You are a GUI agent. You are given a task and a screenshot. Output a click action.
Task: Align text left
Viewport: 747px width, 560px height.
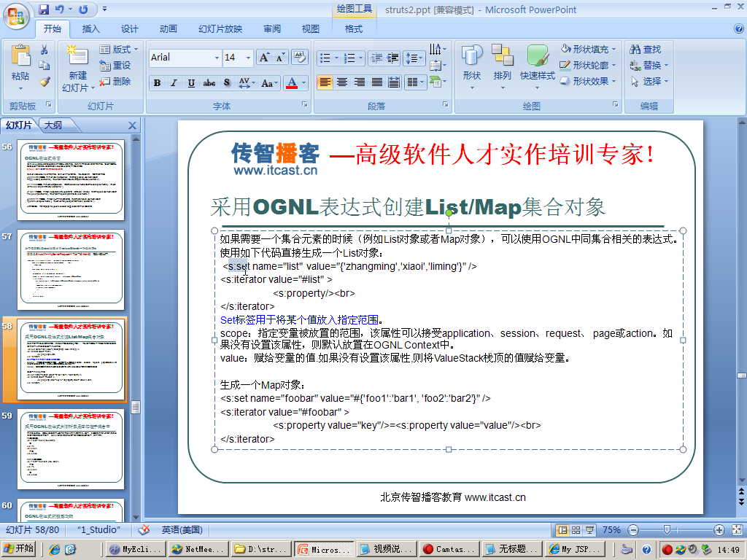325,82
